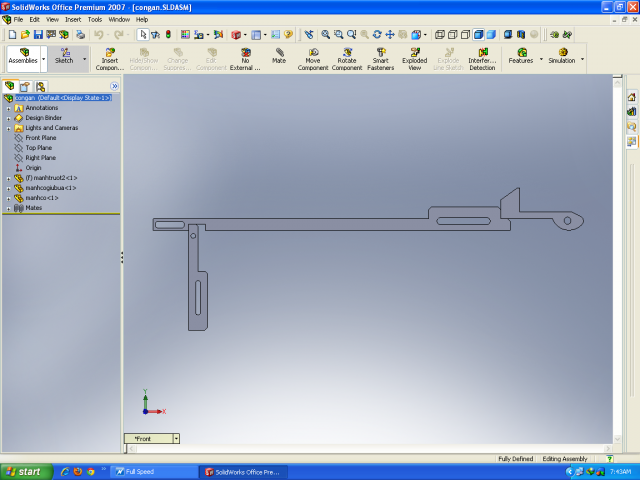This screenshot has height=480, width=640.
Task: Toggle the Section View icon
Action: pyautogui.click(x=521, y=35)
